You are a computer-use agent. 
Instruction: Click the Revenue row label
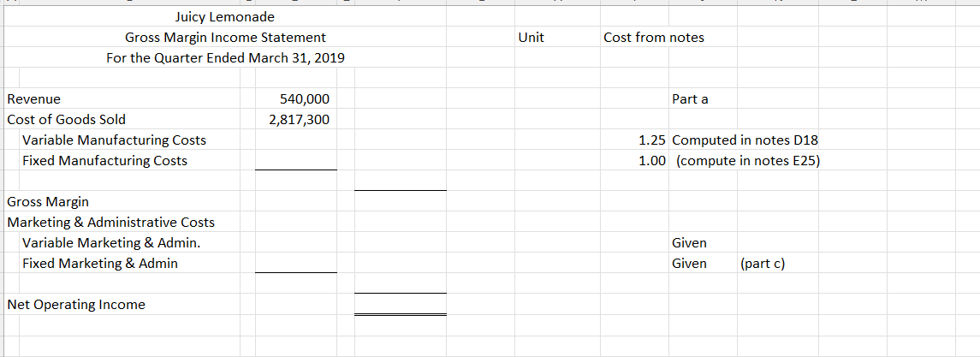click(33, 98)
